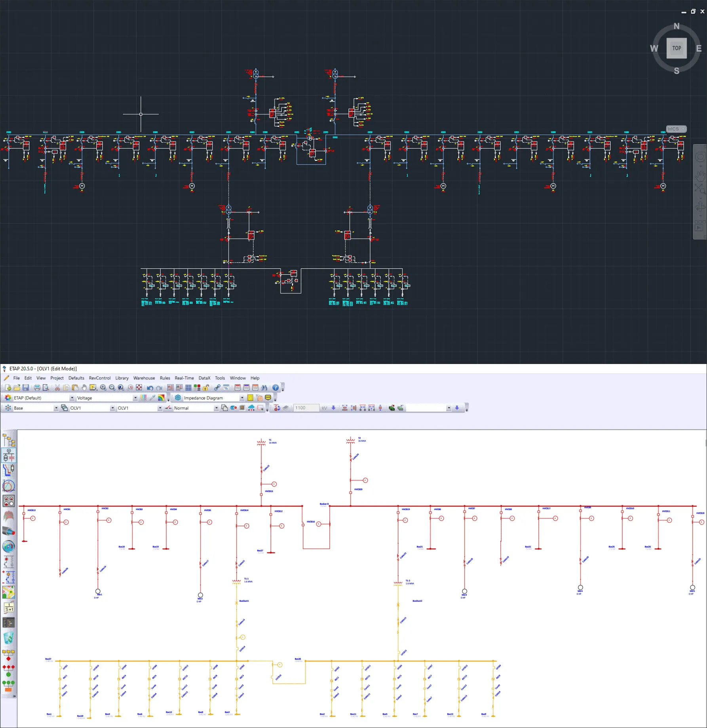The width and height of the screenshot is (707, 728).
Task: Expand the Normal configuration dropdown
Action: (216, 408)
